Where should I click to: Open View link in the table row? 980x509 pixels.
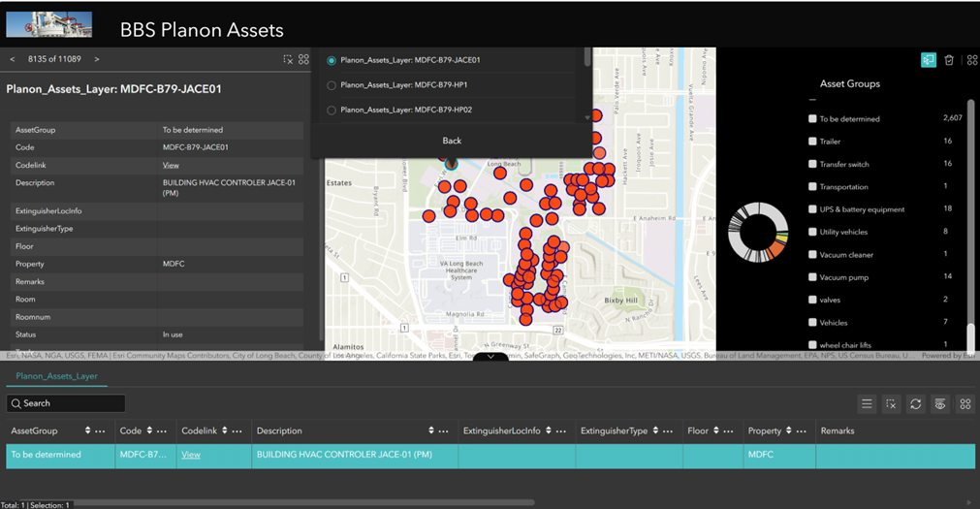click(x=191, y=455)
